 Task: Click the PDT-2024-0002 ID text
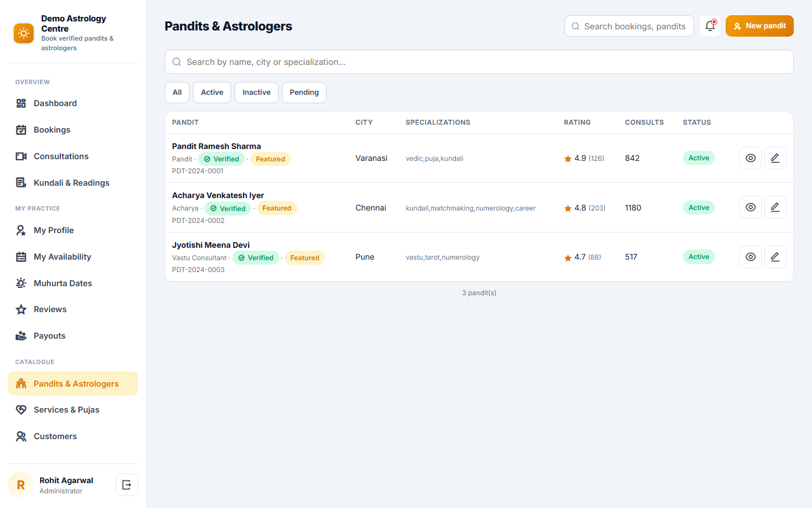pos(198,221)
